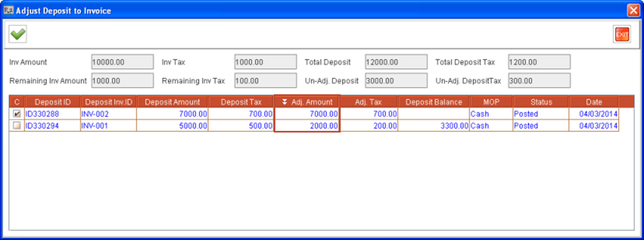Sort by Deposit ID column header
Image resolution: width=644 pixels, height=240 pixels.
pyautogui.click(x=53, y=102)
